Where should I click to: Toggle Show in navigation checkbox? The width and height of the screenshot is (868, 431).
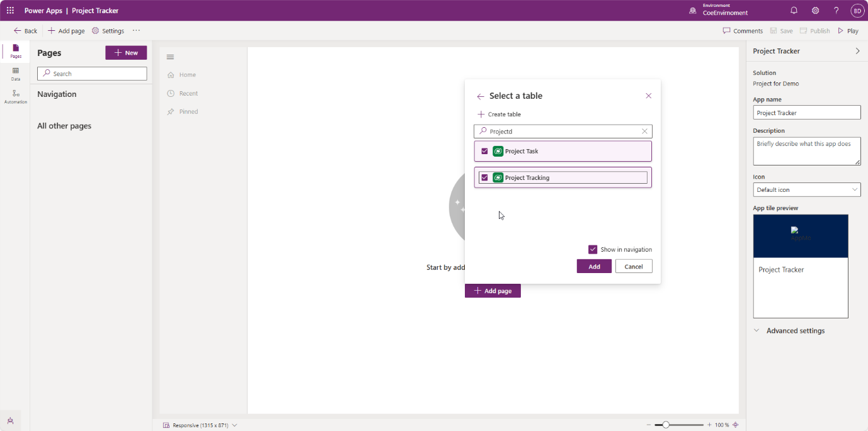coord(593,249)
